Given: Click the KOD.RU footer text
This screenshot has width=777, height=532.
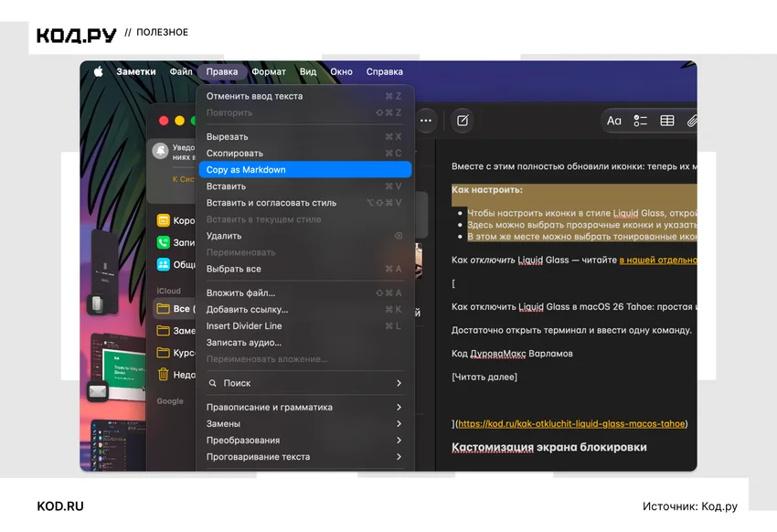Looking at the screenshot, I should point(60,506).
